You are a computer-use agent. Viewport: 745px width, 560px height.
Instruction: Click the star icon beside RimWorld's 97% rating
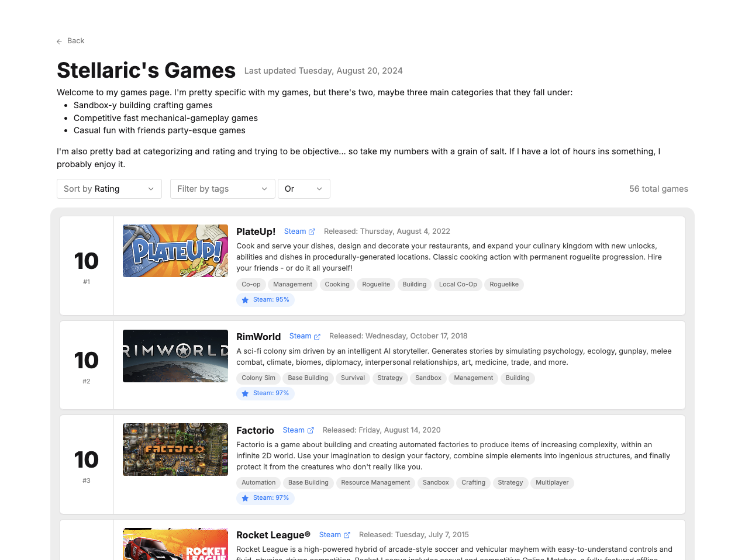pos(245,393)
